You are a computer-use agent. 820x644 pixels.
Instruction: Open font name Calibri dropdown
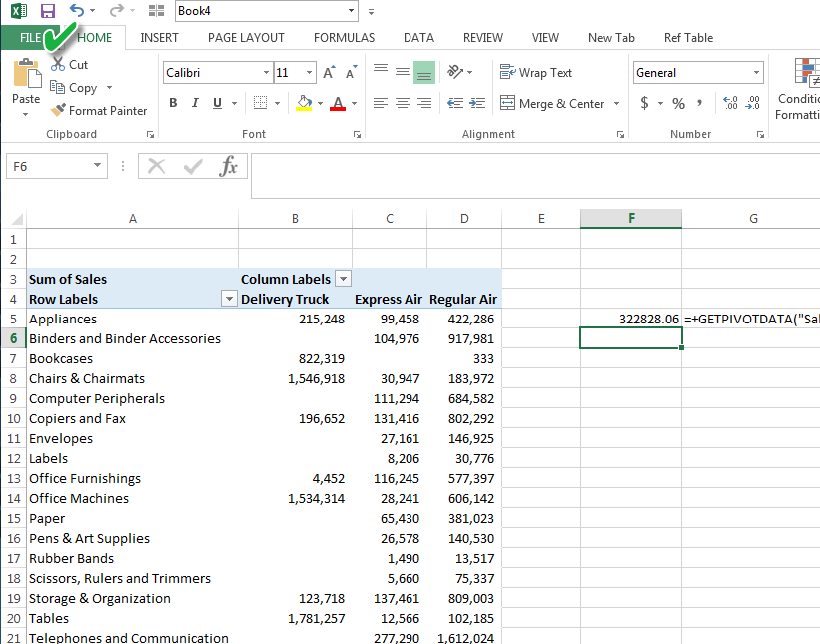(267, 72)
